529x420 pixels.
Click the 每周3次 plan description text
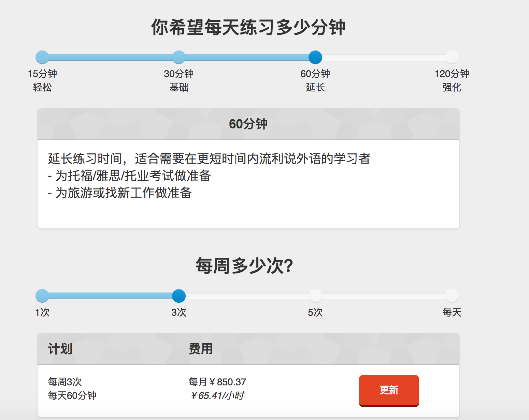click(x=65, y=381)
